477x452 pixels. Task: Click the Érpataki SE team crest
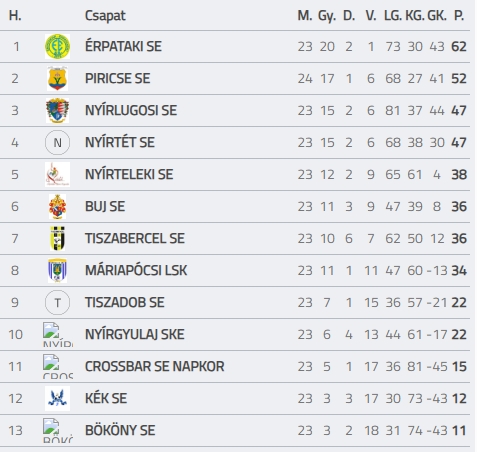(x=57, y=46)
